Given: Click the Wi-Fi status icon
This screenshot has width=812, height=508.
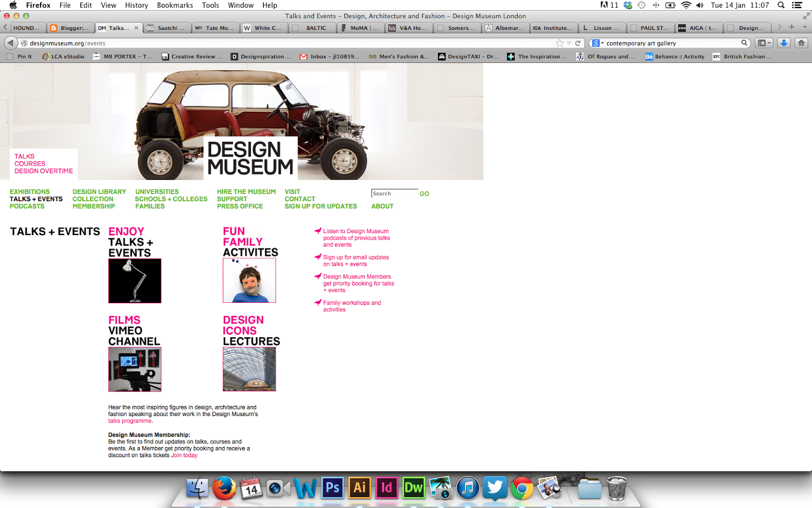Looking at the screenshot, I should (x=686, y=5).
